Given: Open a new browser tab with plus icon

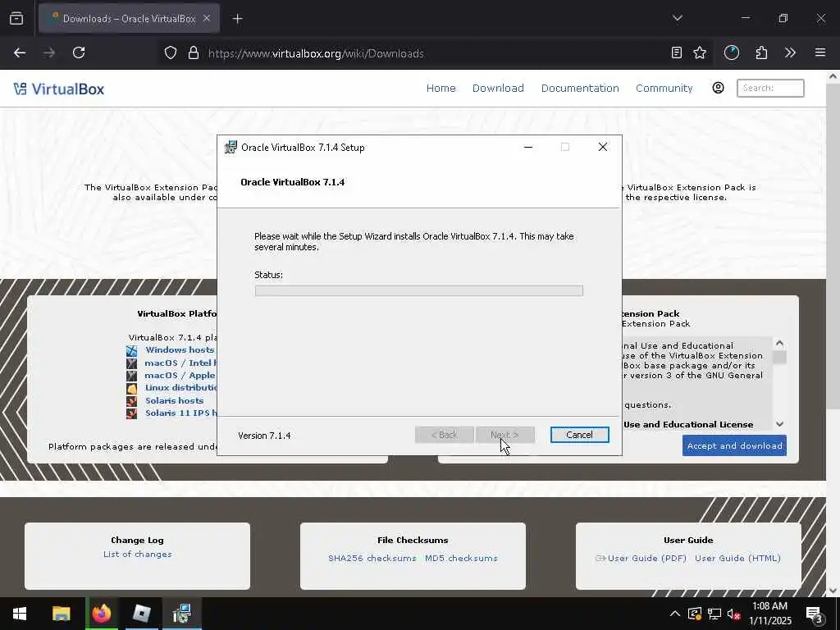Looking at the screenshot, I should pos(237,19).
